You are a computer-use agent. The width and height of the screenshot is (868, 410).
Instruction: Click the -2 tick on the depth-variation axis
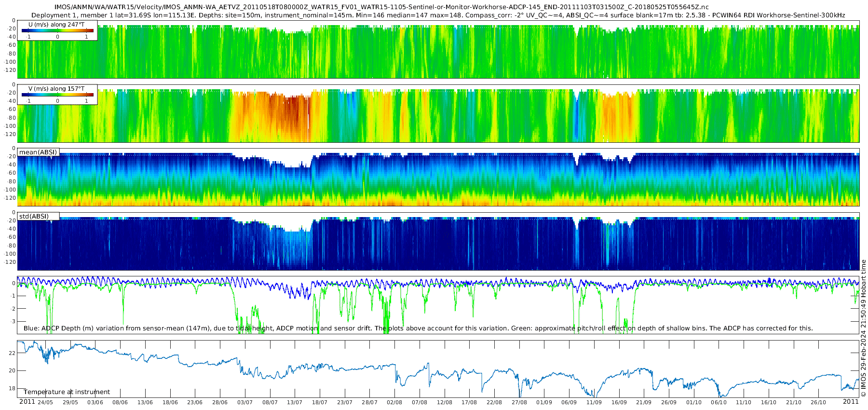(x=13, y=309)
